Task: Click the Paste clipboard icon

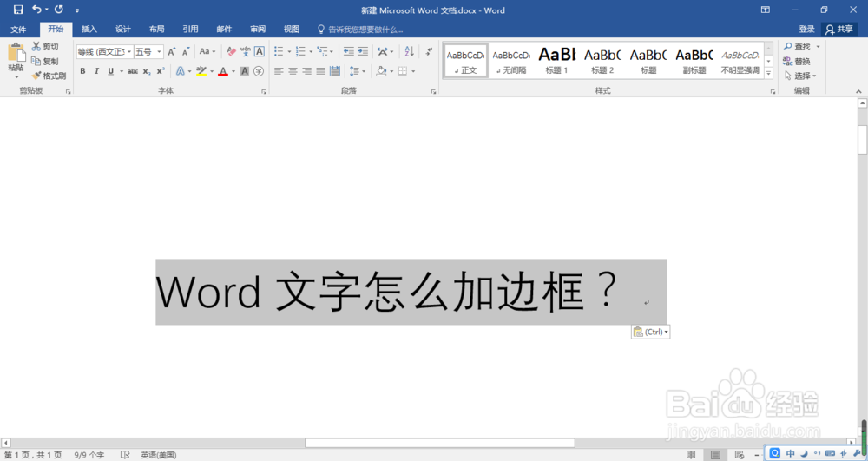Action: tap(16, 53)
